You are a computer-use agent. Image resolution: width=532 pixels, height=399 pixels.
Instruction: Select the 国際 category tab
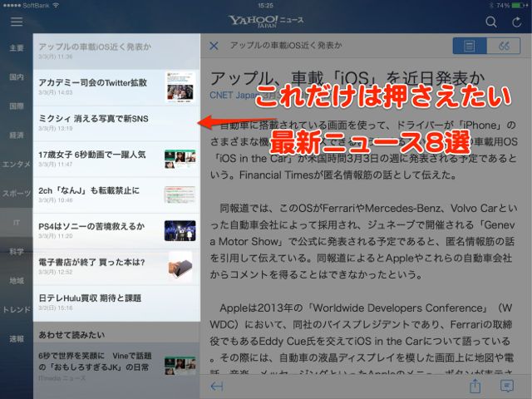(17, 106)
